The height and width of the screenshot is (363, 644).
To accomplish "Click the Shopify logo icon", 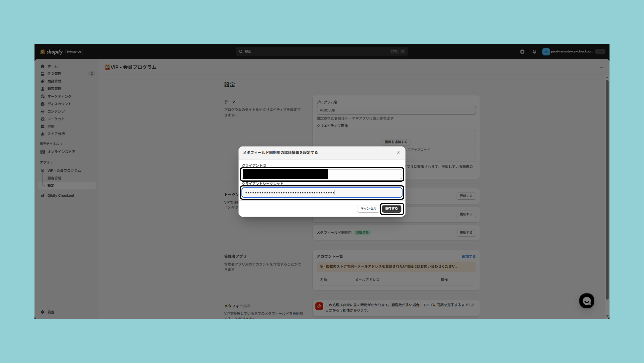I will [43, 52].
